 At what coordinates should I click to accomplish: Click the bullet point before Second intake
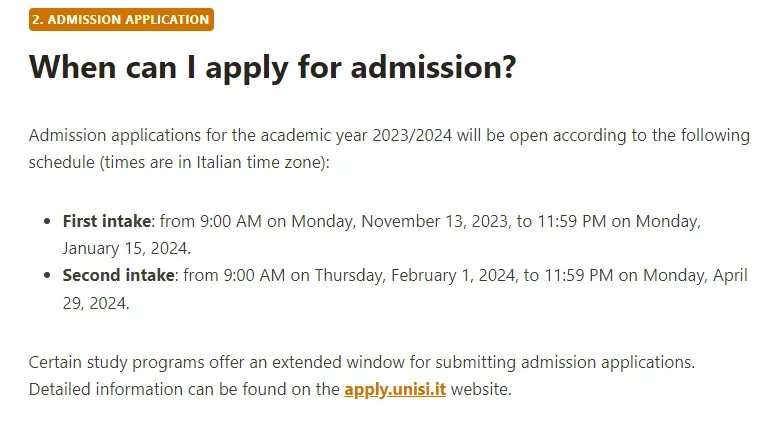pyautogui.click(x=48, y=276)
